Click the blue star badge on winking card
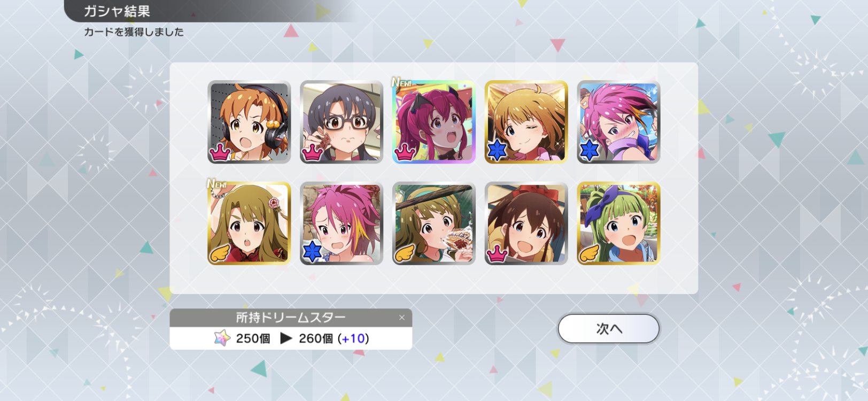Viewport: 868px width, 401px height. tap(497, 151)
